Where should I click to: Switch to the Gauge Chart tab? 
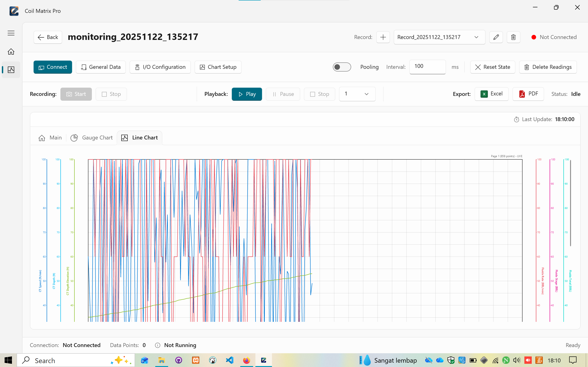pyautogui.click(x=92, y=138)
